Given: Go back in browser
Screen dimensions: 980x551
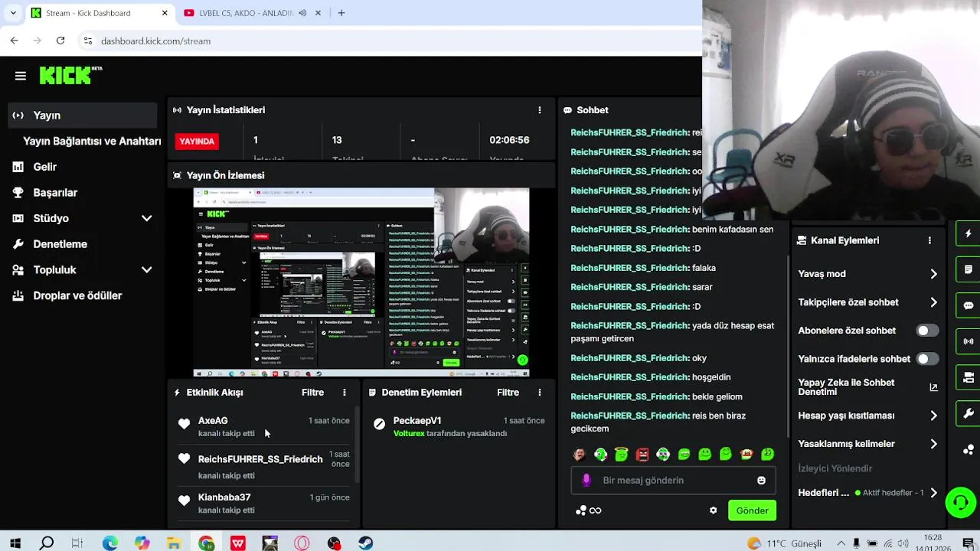Looking at the screenshot, I should [15, 41].
